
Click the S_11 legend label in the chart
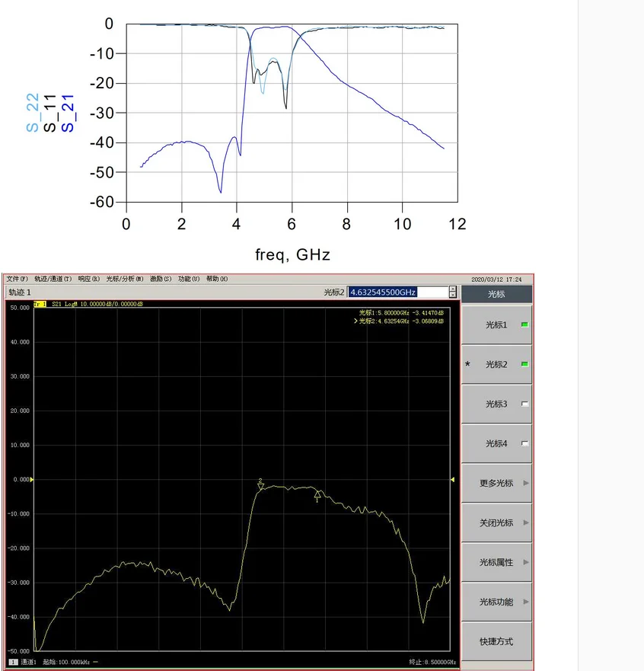click(x=49, y=113)
